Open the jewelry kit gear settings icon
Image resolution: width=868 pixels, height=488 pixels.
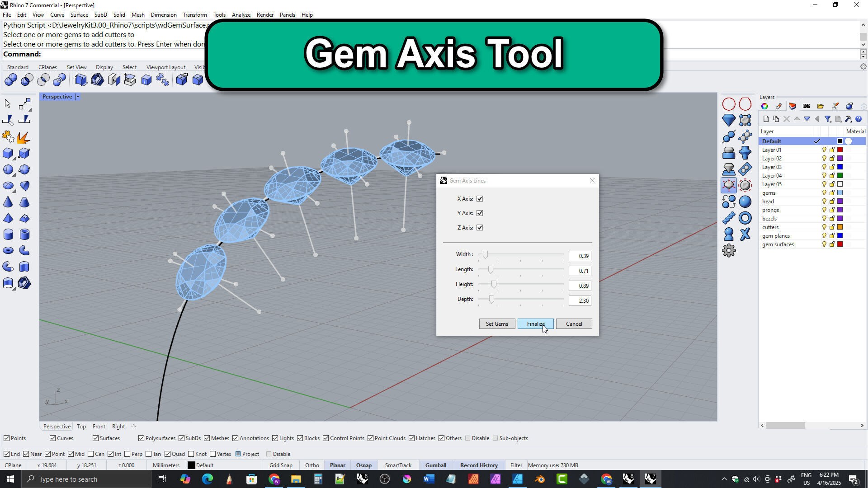point(728,250)
